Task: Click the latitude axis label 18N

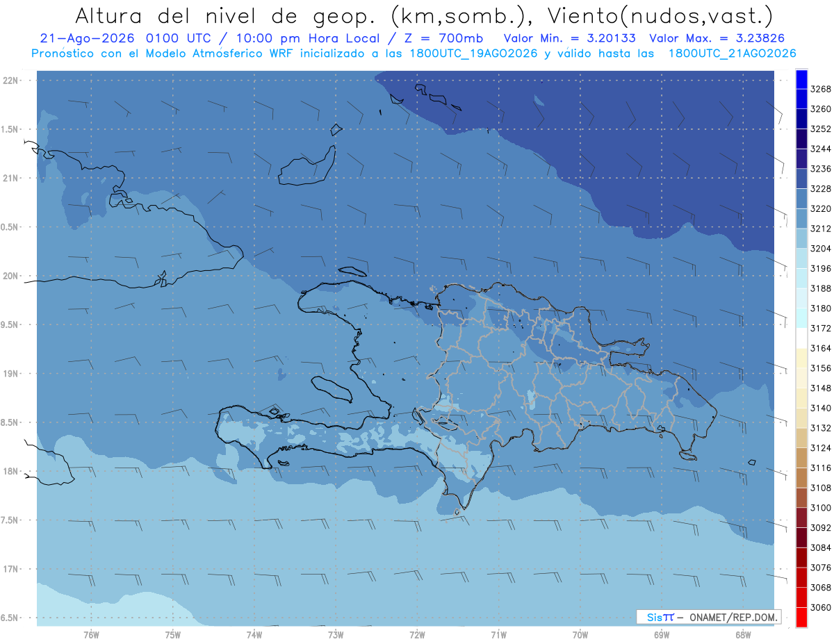Action: click(10, 471)
